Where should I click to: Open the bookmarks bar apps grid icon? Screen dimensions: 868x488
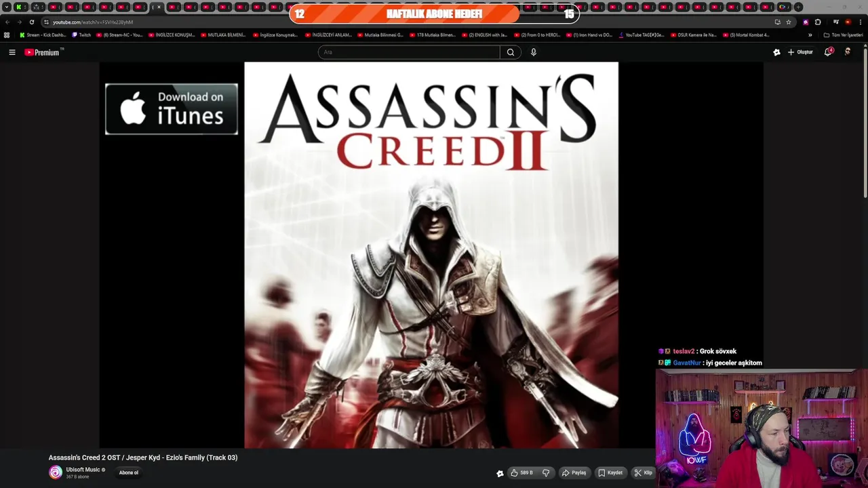pyautogui.click(x=7, y=35)
